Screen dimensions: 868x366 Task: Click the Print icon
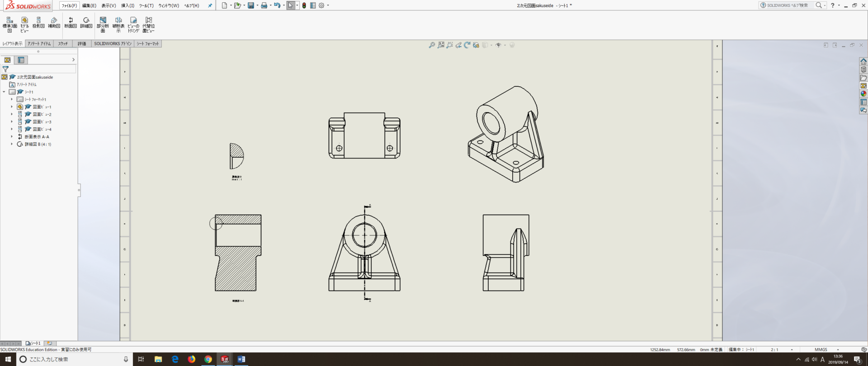point(264,5)
